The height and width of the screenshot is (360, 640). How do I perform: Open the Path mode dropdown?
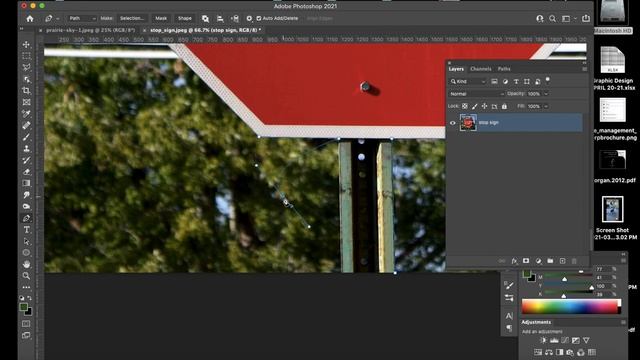[x=82, y=18]
